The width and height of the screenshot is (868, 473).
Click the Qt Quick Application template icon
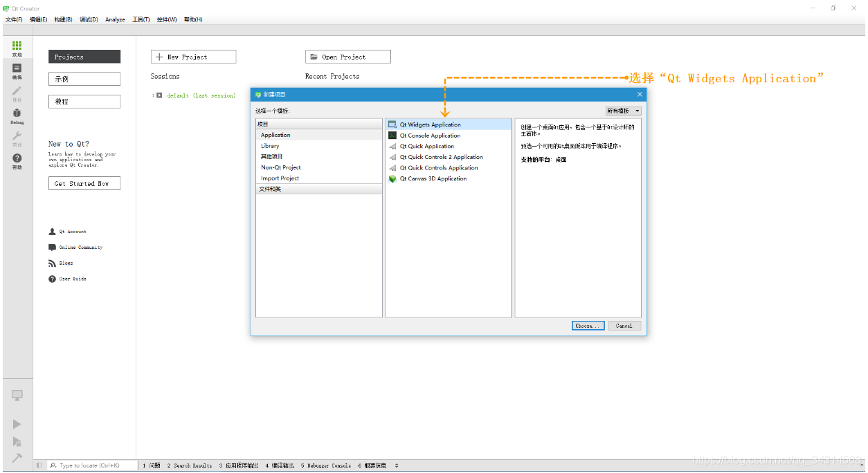coord(392,146)
